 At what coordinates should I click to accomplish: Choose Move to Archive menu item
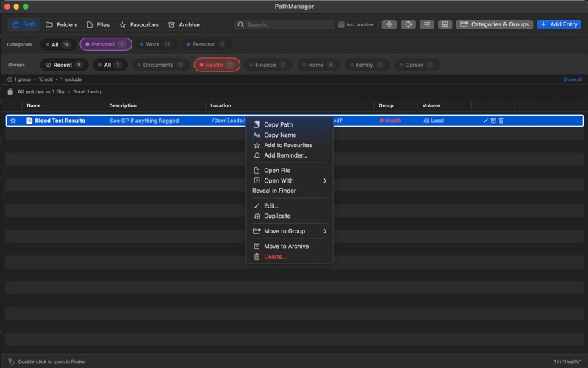pos(290,247)
